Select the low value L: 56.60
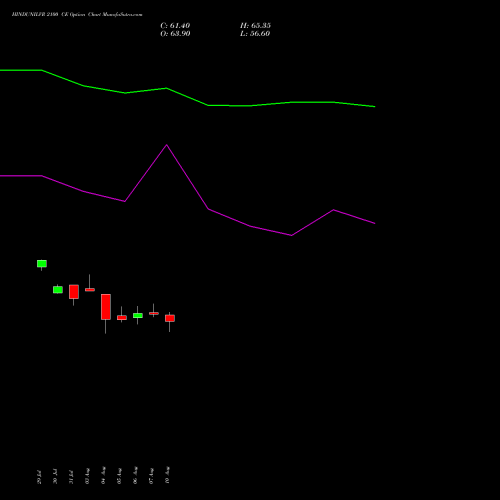Viewport: 500px width, 500px height. coord(255,34)
